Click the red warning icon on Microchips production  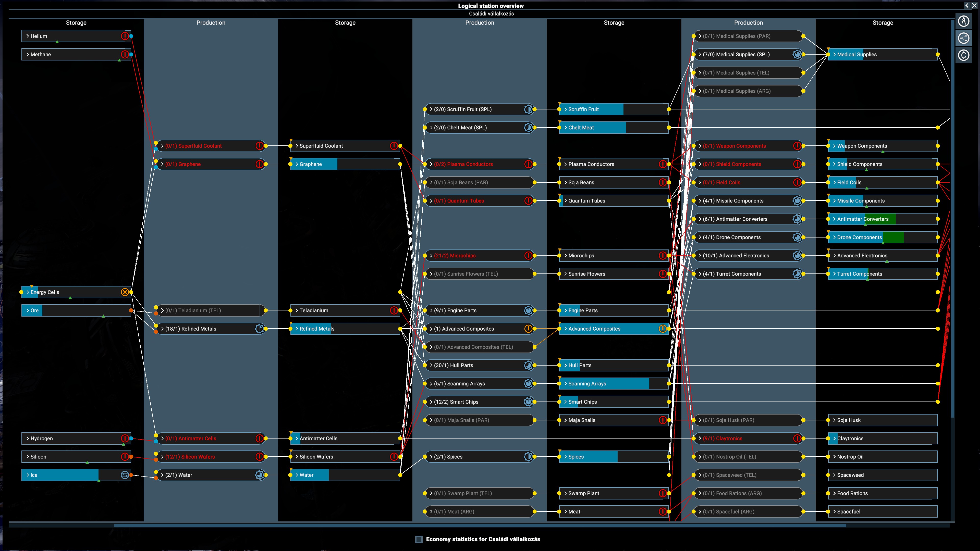[x=529, y=256]
